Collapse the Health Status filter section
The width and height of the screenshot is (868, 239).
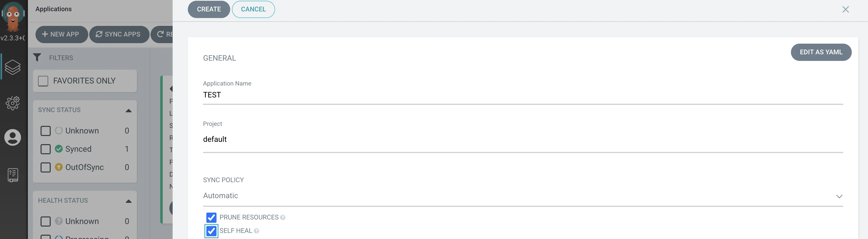click(x=128, y=201)
